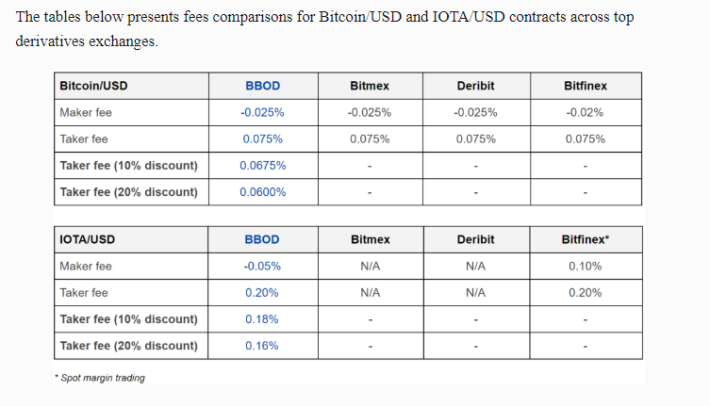The height and width of the screenshot is (406, 710).
Task: Click the BBOD header in IOTA/USD table
Action: click(262, 239)
